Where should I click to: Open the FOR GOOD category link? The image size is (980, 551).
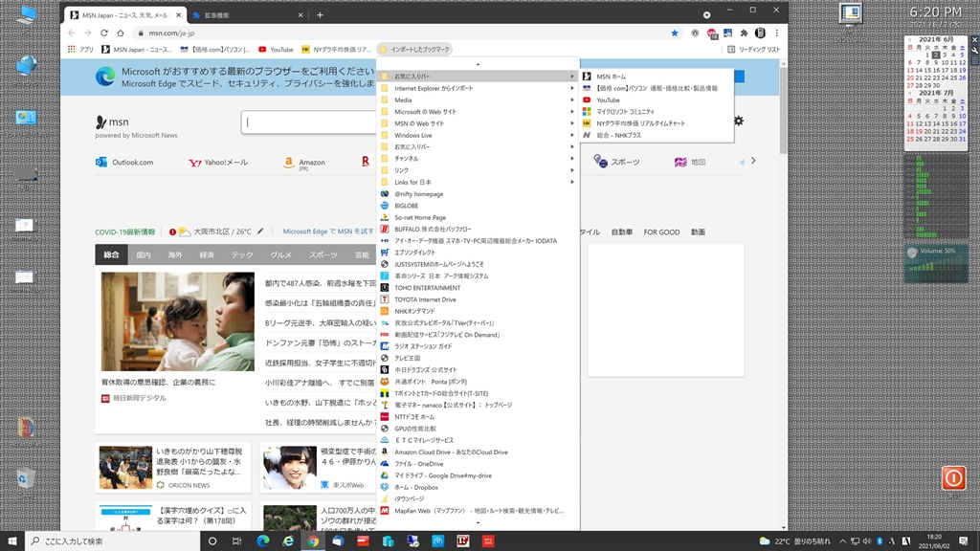[661, 231]
